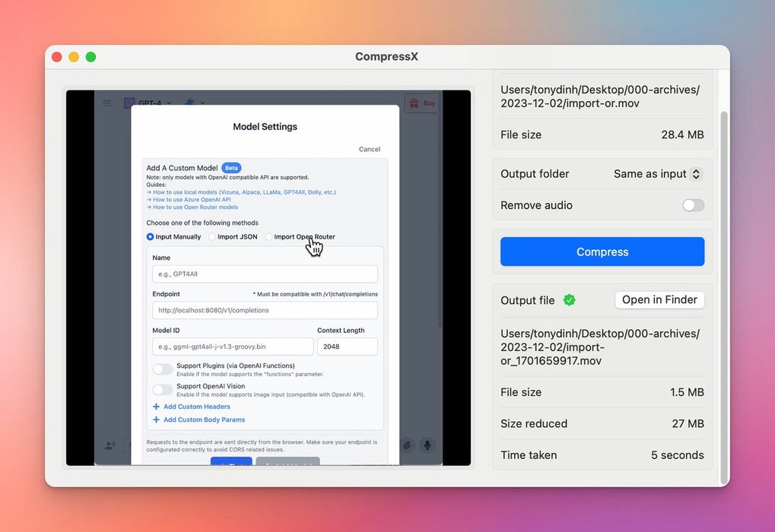Click the paperclip attachment icon in the preview
This screenshot has width=775, height=532.
pos(407,445)
